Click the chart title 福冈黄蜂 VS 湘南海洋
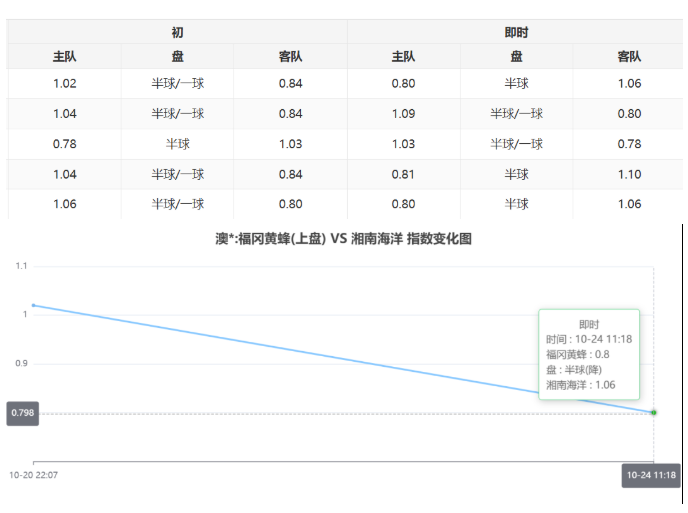Viewport: 688px width, 513px height. [342, 240]
